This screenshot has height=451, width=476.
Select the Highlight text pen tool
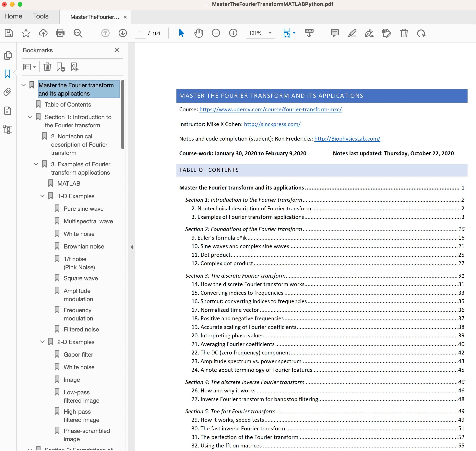352,33
